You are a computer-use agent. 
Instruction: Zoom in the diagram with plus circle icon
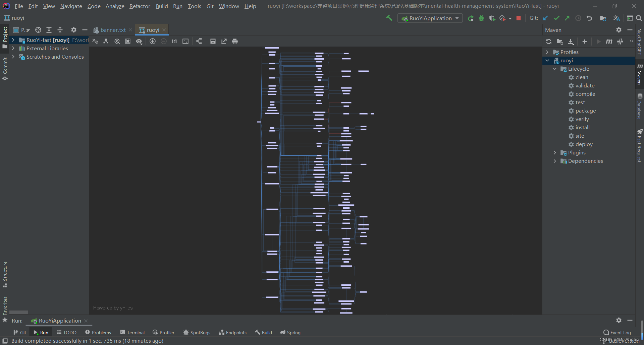[x=153, y=41]
